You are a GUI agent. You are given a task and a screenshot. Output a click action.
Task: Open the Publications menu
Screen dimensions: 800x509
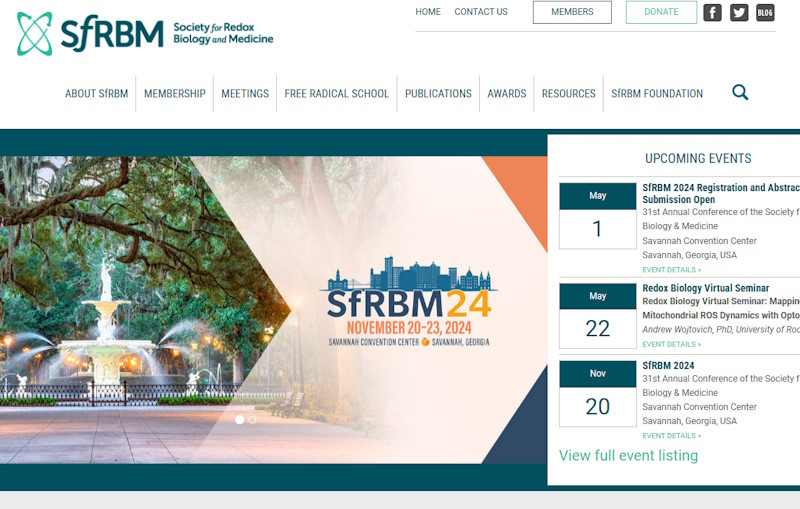[438, 93]
